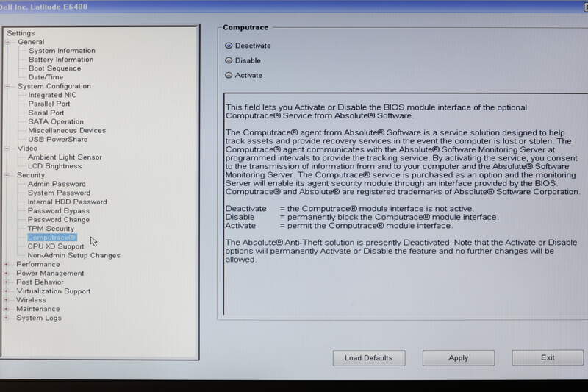
Task: Click the Computrace section heading
Action: (x=245, y=27)
